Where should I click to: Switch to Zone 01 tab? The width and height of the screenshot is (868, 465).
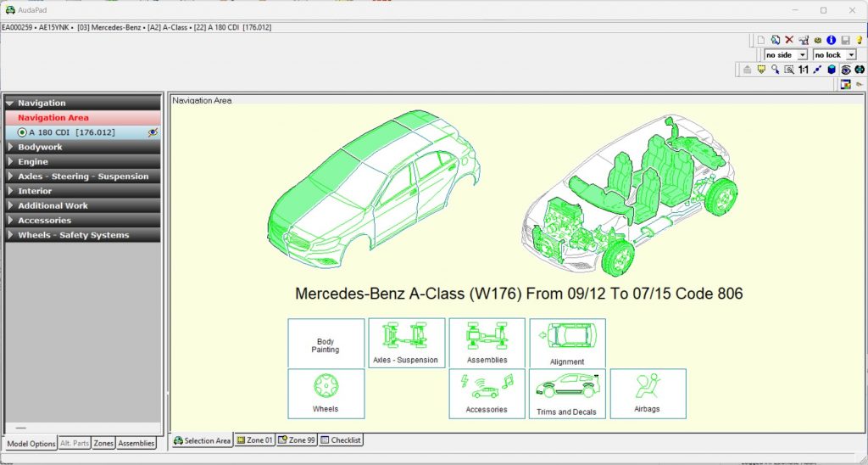[254, 440]
